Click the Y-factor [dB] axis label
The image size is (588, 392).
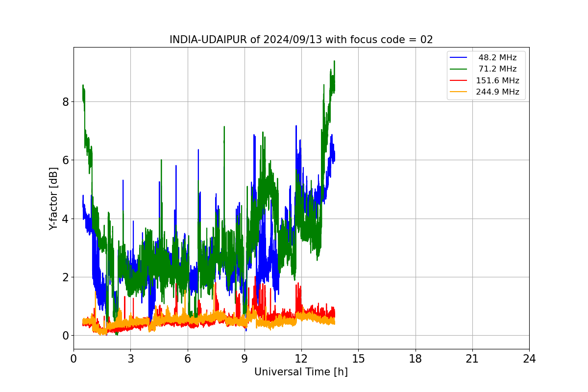click(x=53, y=198)
